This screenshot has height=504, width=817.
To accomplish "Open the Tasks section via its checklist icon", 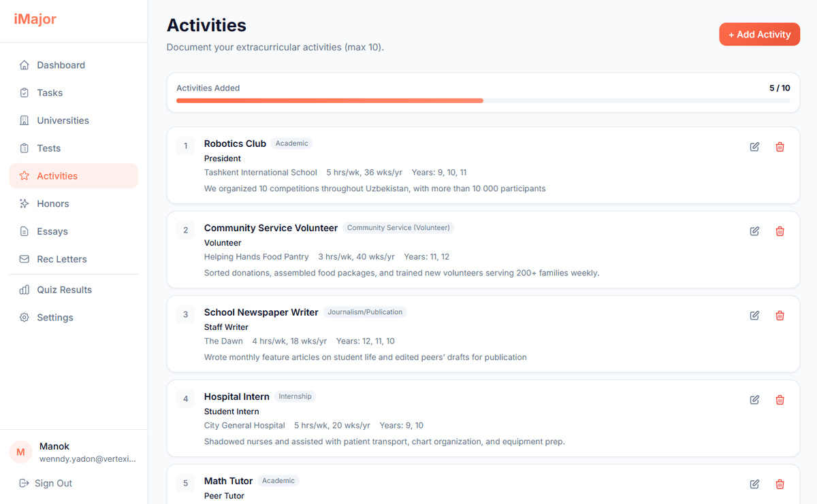I will [22, 93].
